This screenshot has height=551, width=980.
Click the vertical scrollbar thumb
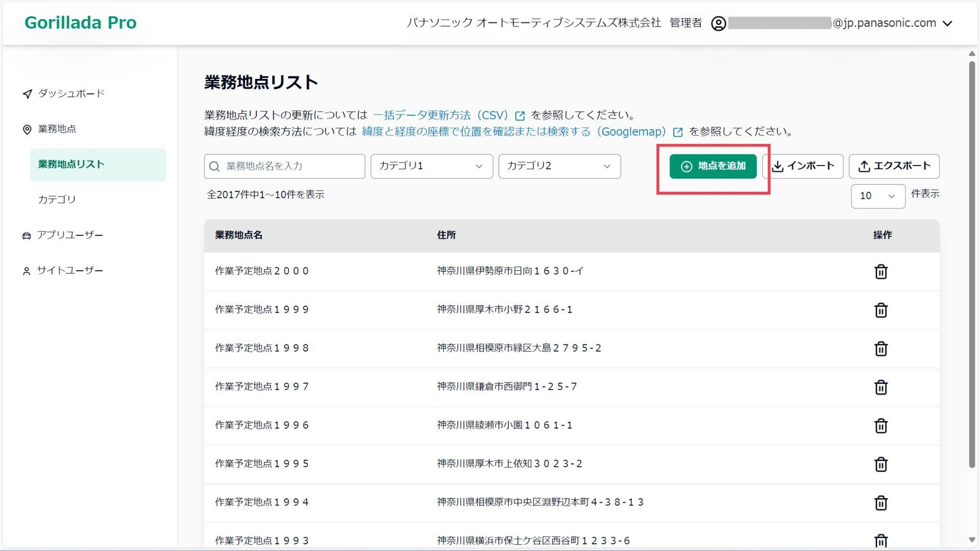[972, 264]
